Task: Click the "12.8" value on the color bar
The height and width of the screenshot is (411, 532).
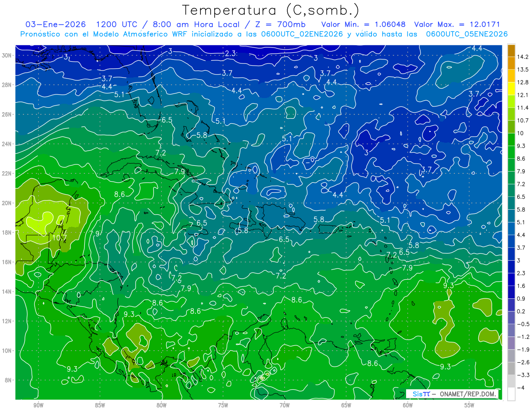Action: 523,82
